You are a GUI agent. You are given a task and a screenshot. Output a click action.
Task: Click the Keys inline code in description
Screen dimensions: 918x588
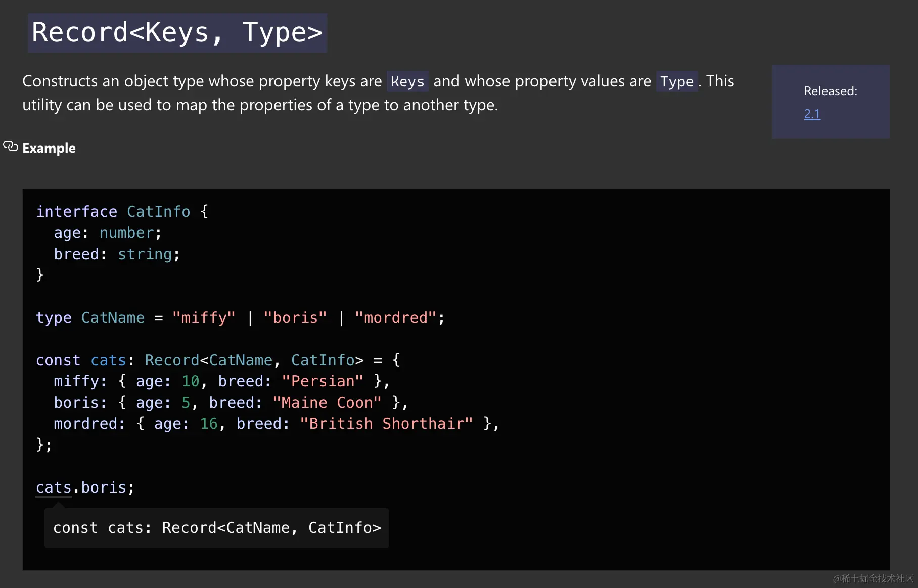tap(407, 81)
